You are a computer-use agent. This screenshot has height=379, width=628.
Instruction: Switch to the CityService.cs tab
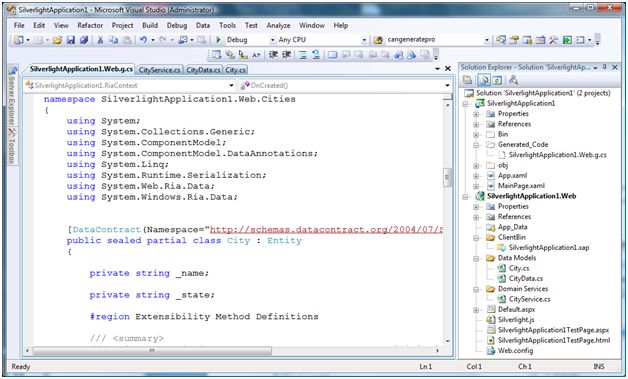click(159, 70)
